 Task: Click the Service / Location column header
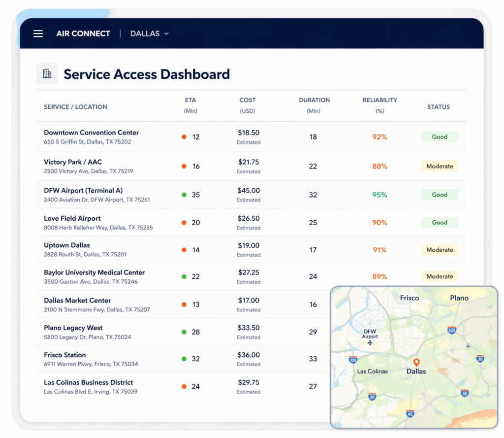click(75, 107)
